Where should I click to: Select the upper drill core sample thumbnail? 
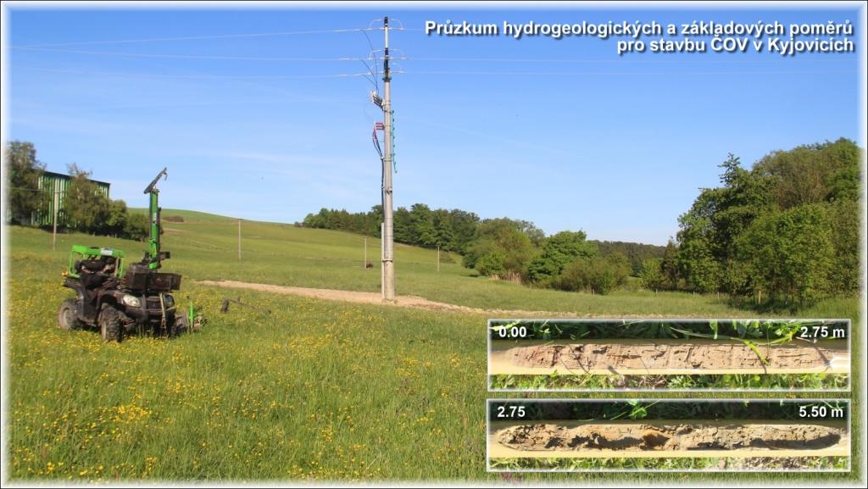click(669, 355)
